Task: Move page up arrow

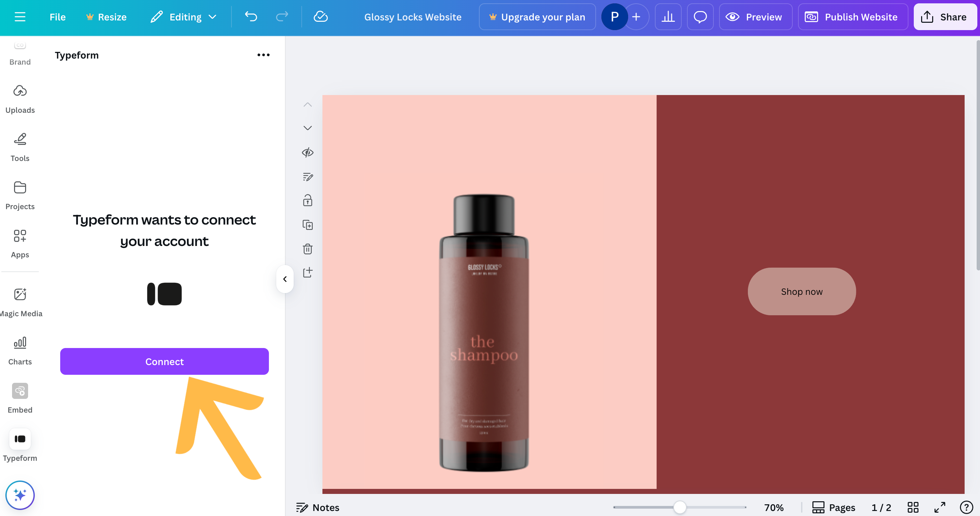Action: pos(307,105)
